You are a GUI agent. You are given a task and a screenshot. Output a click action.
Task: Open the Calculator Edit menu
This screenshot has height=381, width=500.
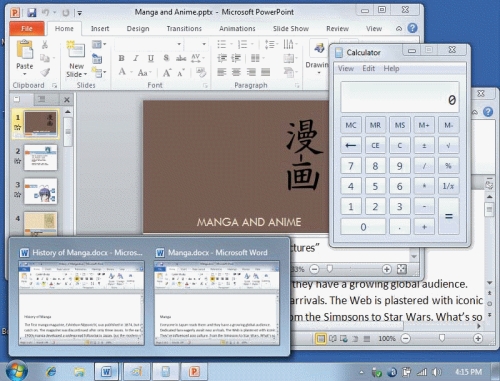coord(369,68)
